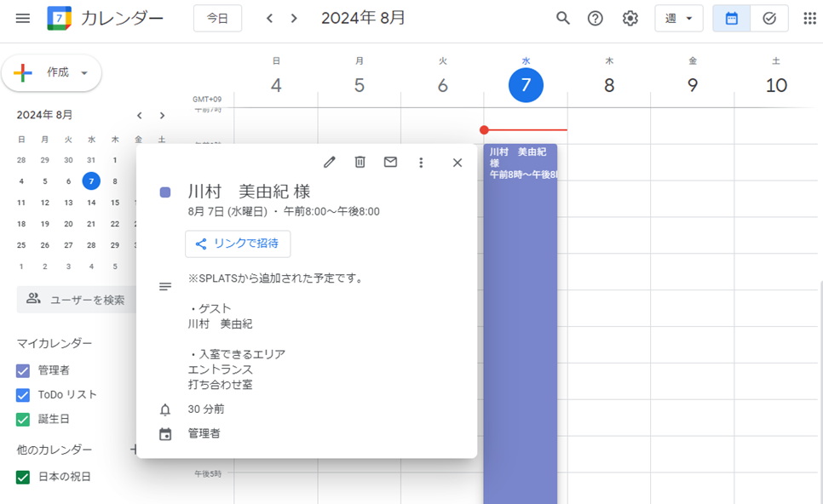Hide the 日本の祝日 calendar
This screenshot has height=504, width=823.
pyautogui.click(x=20, y=477)
